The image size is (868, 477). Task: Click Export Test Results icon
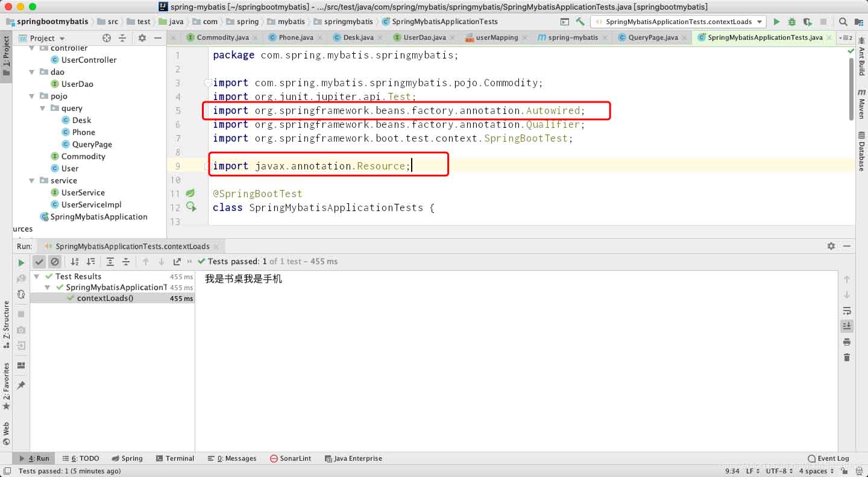pyautogui.click(x=177, y=262)
